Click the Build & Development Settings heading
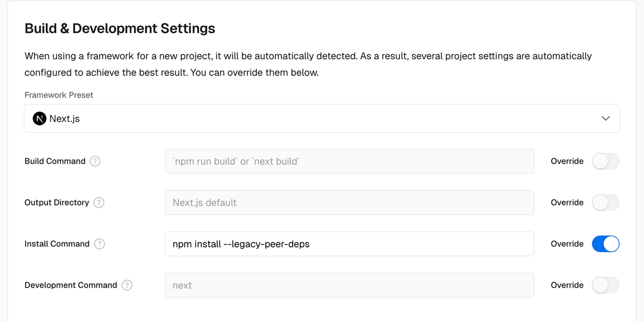Screen dimensions: 644x322 [x=119, y=28]
